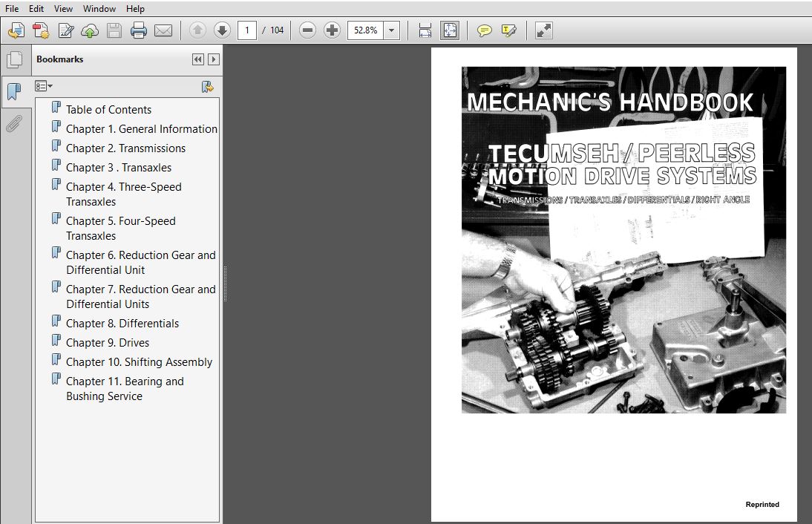812x524 pixels.
Task: Open Chapter 7. Reduction Gear and Differential Units
Action: pos(141,297)
